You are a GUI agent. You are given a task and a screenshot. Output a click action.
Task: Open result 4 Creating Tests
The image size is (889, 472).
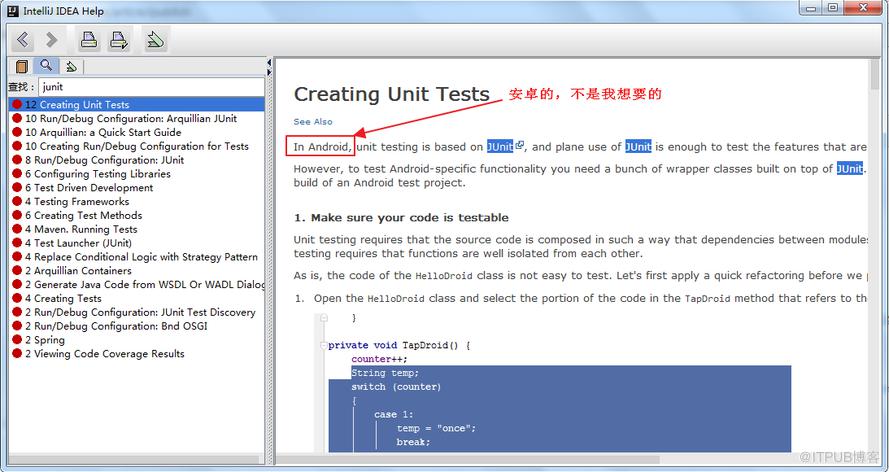[63, 299]
